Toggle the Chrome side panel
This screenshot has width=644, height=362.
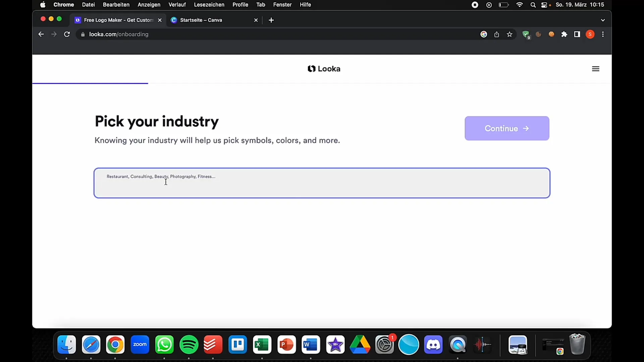[x=577, y=34]
